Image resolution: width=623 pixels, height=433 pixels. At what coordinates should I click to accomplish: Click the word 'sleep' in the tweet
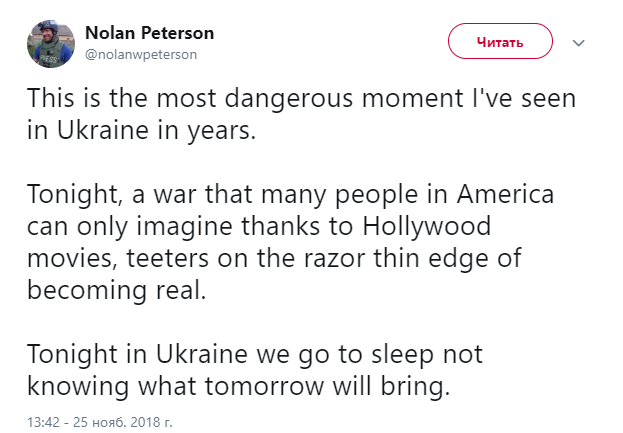point(402,354)
